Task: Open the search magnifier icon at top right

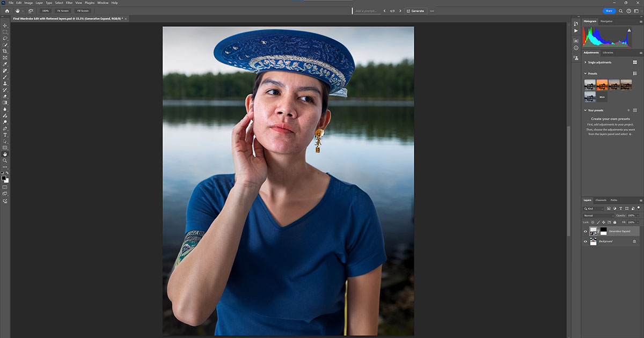Action: 621,11
